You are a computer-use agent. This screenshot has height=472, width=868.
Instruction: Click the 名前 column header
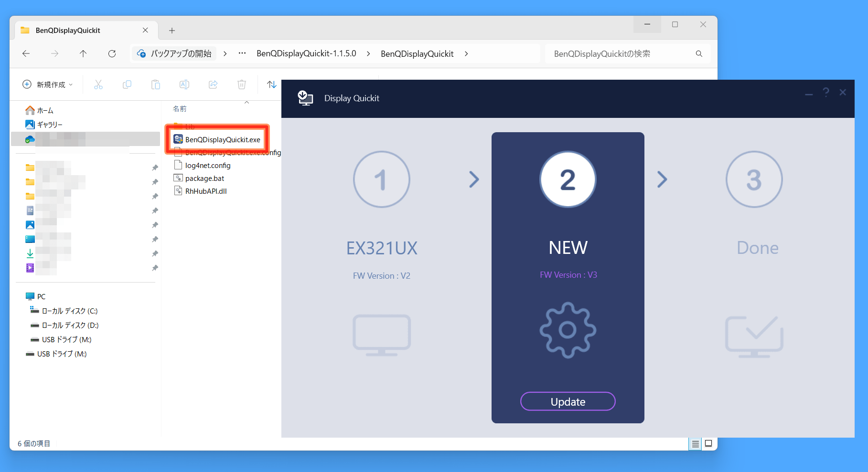(x=180, y=109)
